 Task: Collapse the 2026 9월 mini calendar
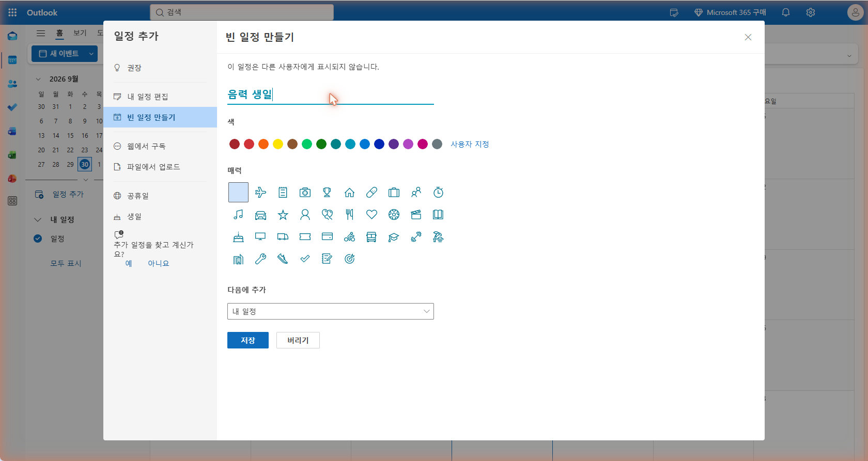click(x=38, y=79)
